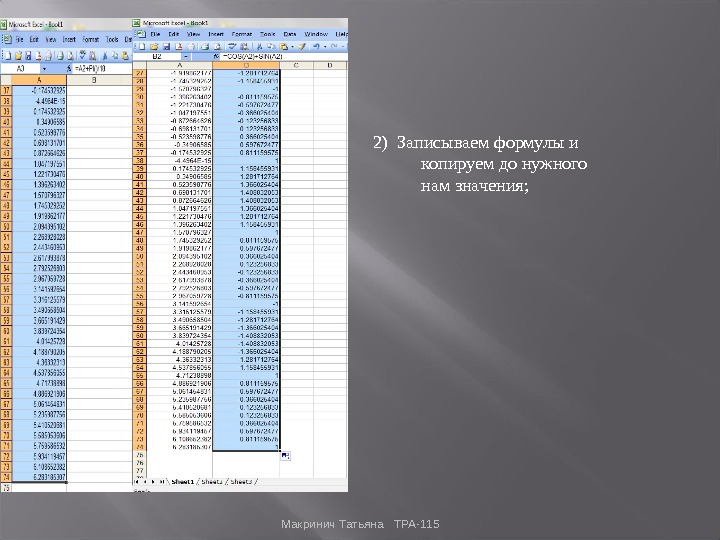Viewport: 720px width, 540px height.
Task: Select column B header in left window
Action: tap(94, 80)
